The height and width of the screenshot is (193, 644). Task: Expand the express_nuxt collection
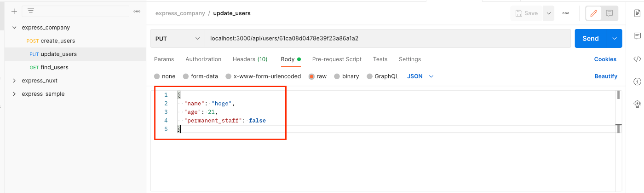pyautogui.click(x=14, y=81)
